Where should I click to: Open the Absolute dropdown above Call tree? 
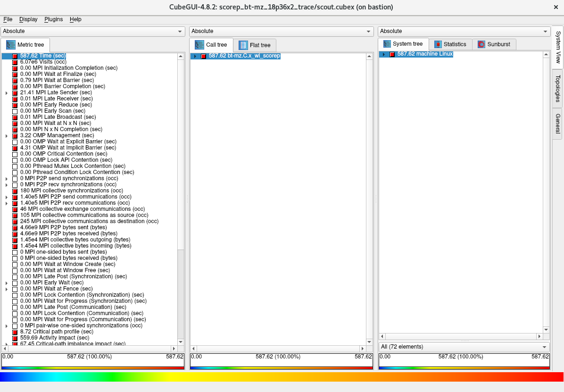pyautogui.click(x=281, y=31)
